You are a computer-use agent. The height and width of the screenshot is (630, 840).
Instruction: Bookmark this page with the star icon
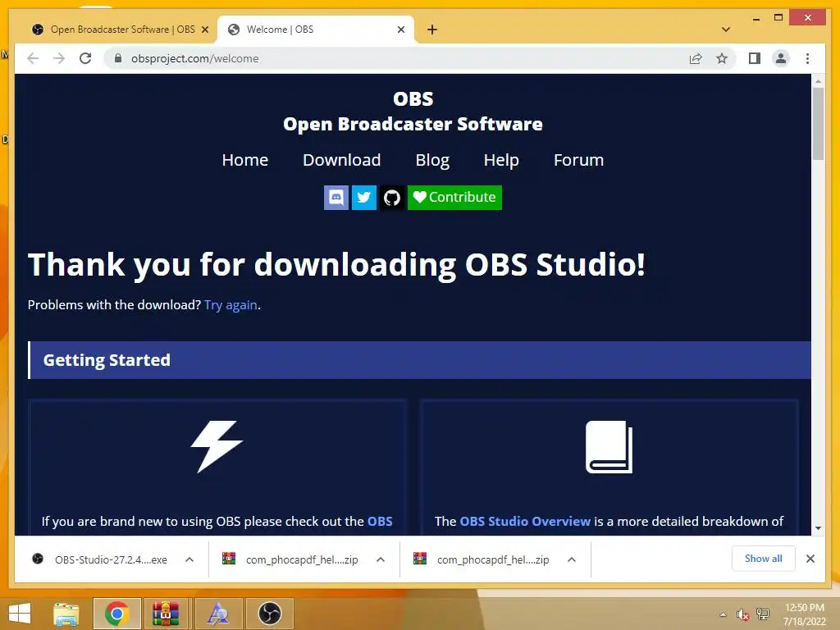click(x=722, y=58)
